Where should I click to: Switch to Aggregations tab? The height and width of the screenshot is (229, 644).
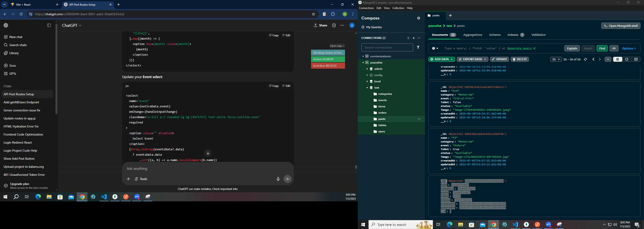point(472,35)
